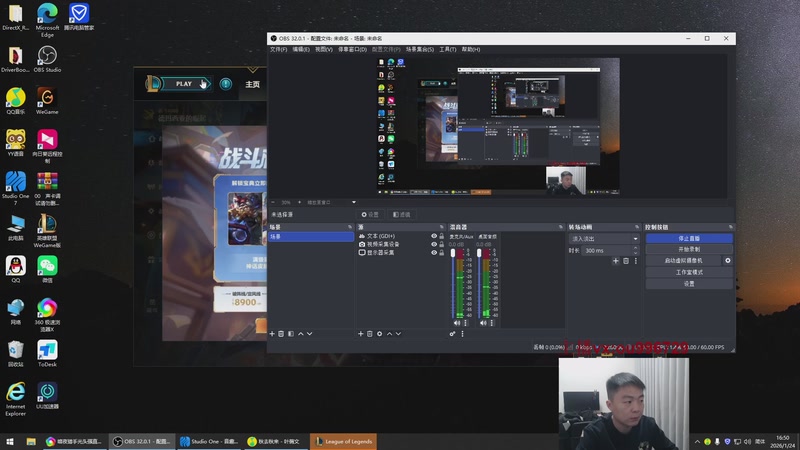Remove transition with trash icon
The image size is (800, 450).
(626, 261)
